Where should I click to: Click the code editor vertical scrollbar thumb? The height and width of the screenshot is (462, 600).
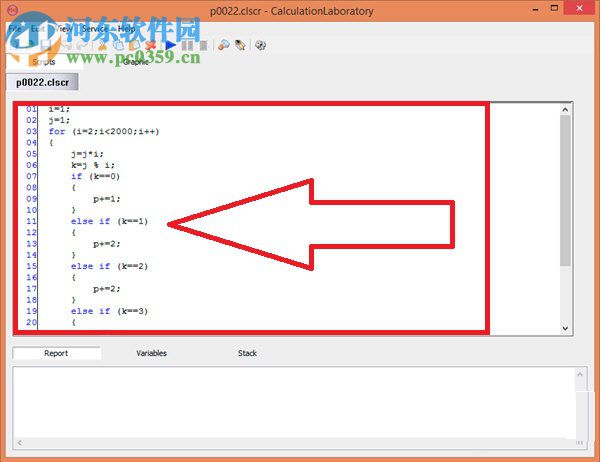[566, 190]
